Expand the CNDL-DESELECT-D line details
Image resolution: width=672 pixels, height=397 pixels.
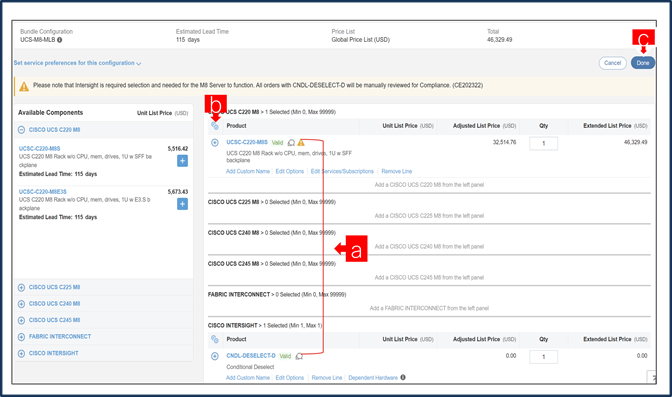coord(215,356)
